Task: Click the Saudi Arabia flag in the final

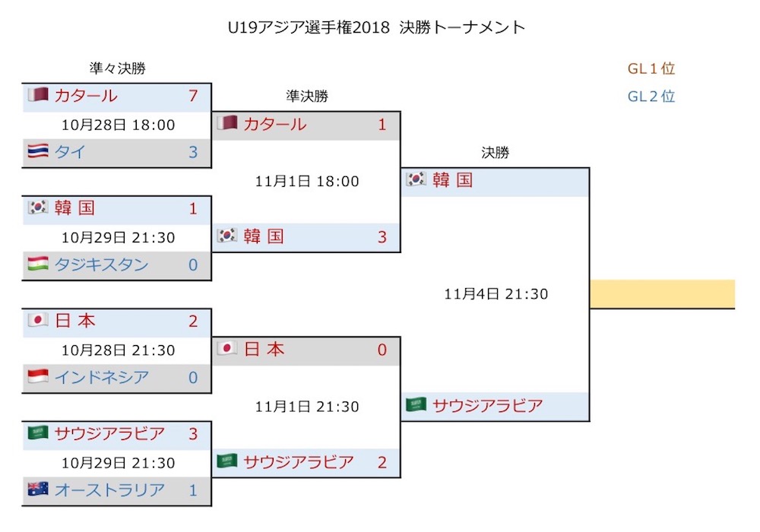Action: [416, 404]
